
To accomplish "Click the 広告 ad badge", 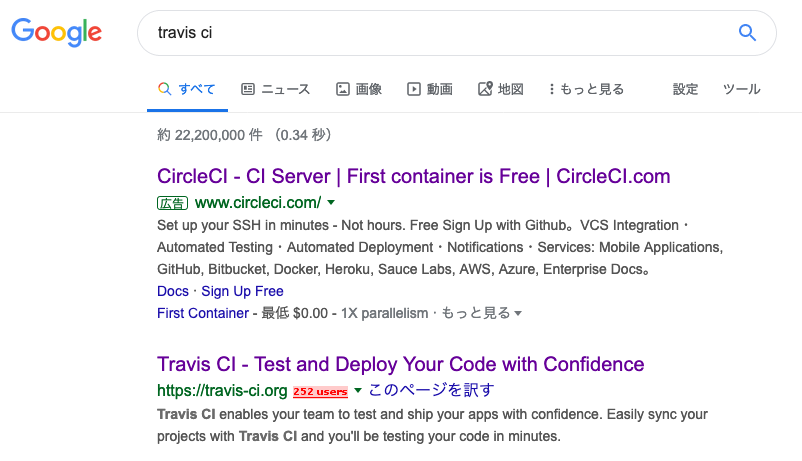I will pyautogui.click(x=172, y=203).
